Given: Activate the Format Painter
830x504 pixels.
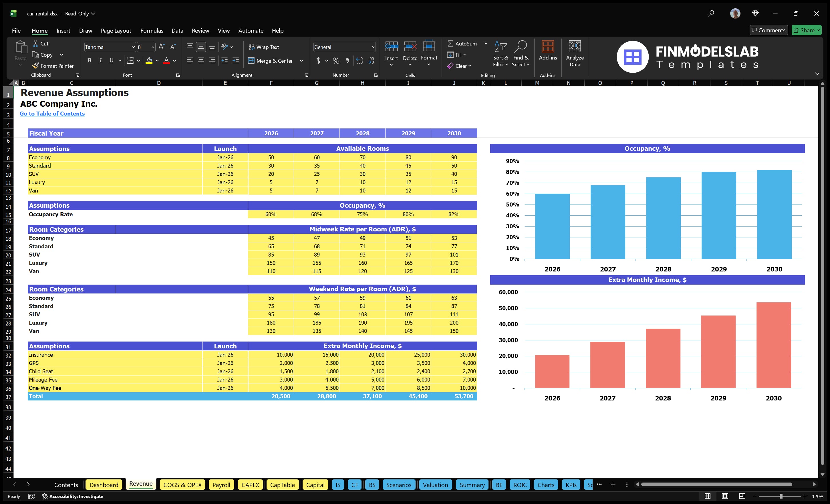Looking at the screenshot, I should [53, 66].
